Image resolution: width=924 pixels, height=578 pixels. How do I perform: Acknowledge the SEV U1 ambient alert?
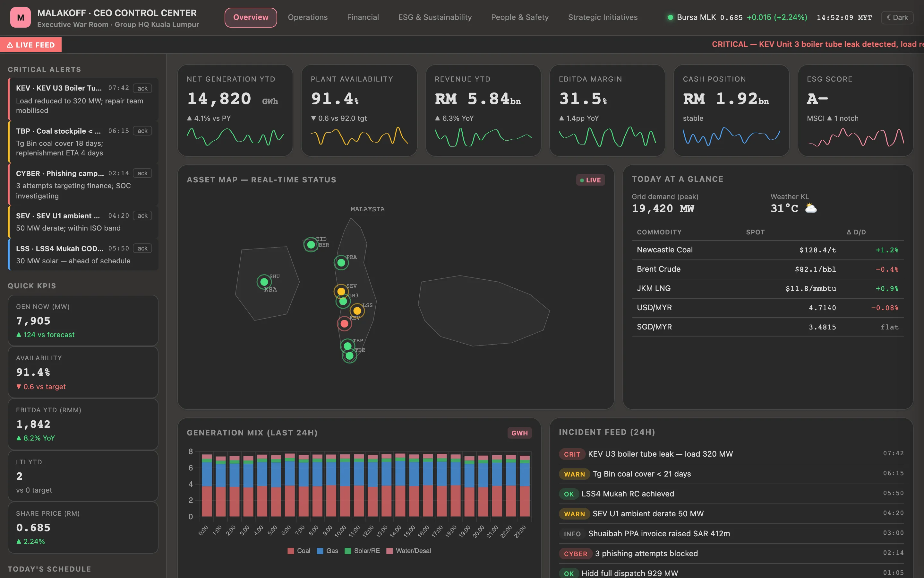142,215
